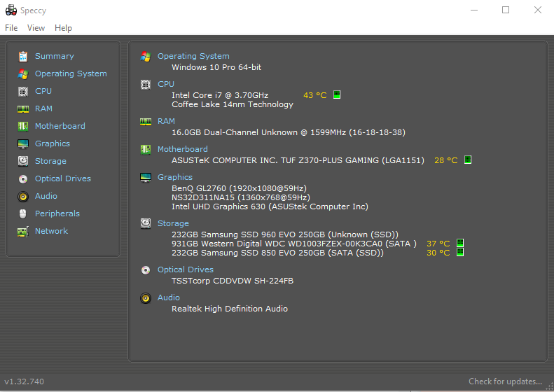Viewport: 554px width, 392px height.
Task: Click the RAM heading link in summary
Action: (x=166, y=121)
